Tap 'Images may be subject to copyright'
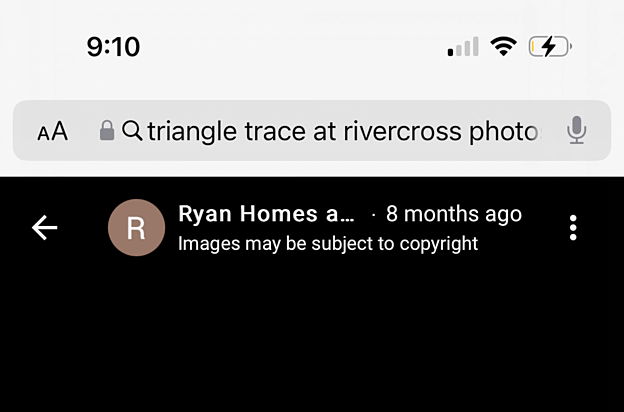The width and height of the screenshot is (624, 412). click(328, 244)
